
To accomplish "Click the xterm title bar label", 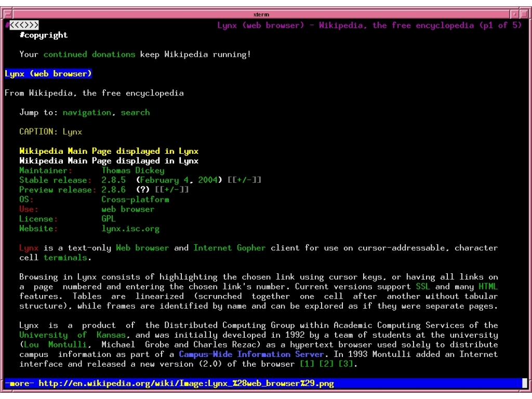I will point(261,14).
